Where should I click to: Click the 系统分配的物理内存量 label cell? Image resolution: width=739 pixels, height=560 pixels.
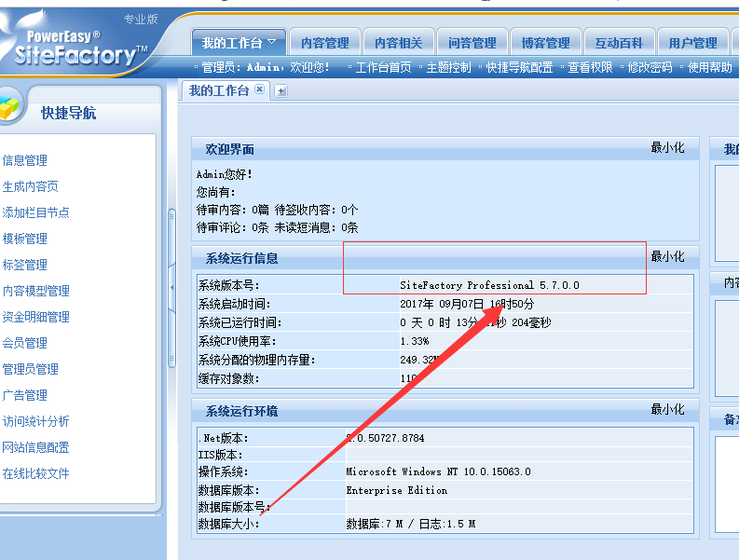(x=298, y=360)
